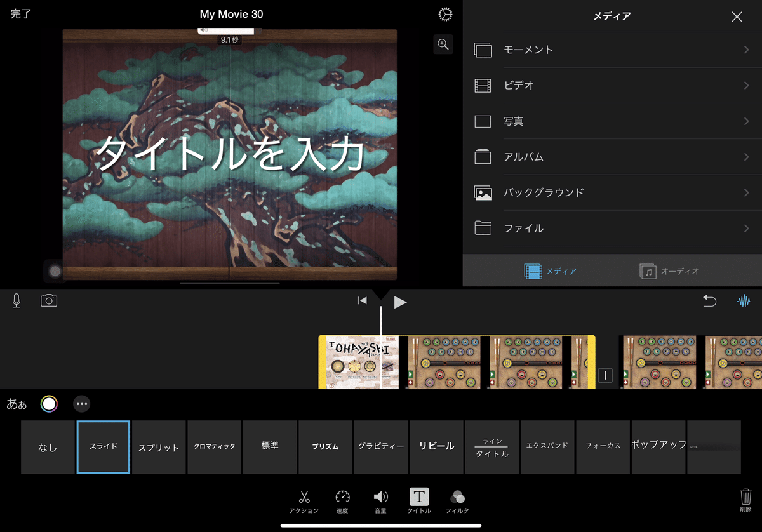Screen dimensions: 762x532
Task: Select the プリズム title style
Action: click(x=325, y=447)
